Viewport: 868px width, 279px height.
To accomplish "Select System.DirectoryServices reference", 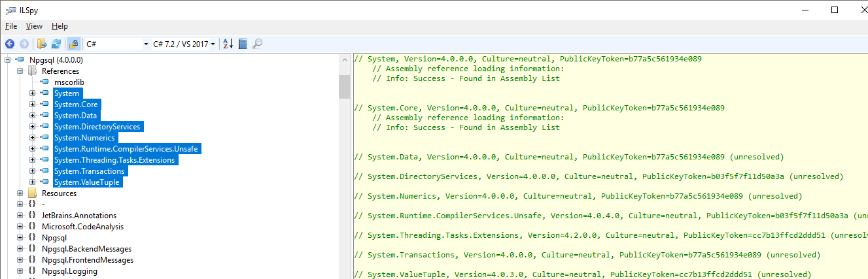I will click(97, 127).
